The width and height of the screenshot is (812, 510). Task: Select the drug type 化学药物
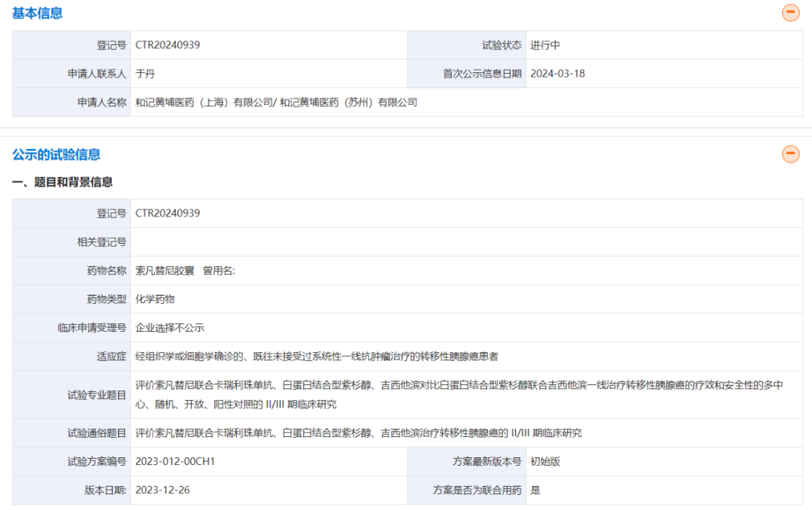click(x=154, y=299)
